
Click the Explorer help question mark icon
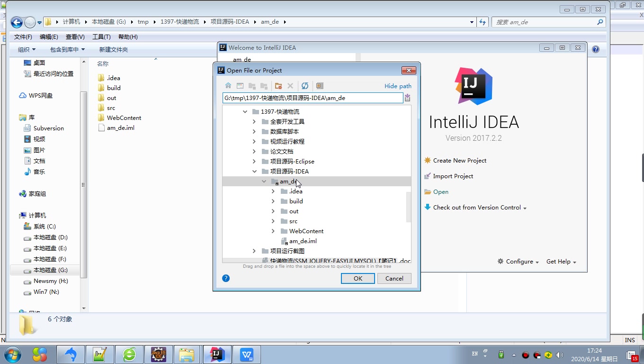(596, 49)
